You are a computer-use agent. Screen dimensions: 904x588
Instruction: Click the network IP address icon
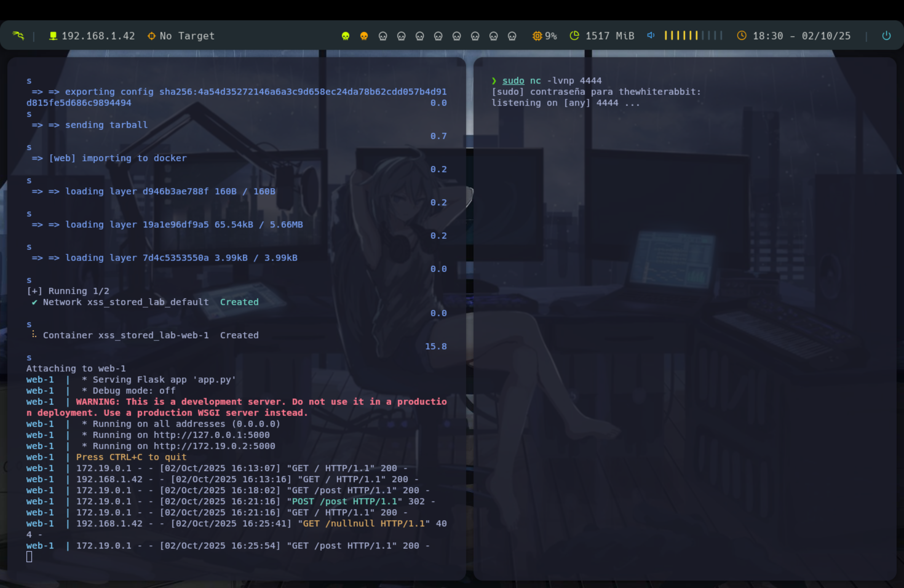pyautogui.click(x=53, y=36)
